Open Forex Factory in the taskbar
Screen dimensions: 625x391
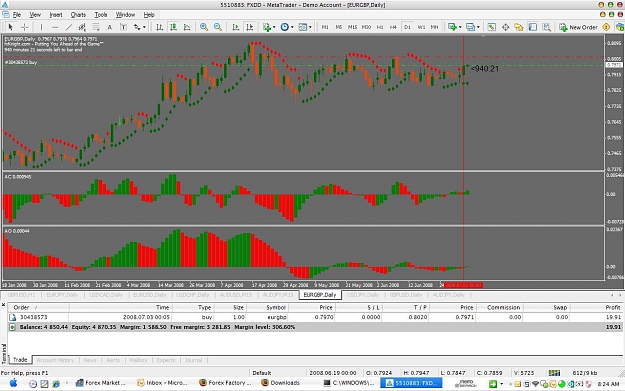tap(226, 383)
